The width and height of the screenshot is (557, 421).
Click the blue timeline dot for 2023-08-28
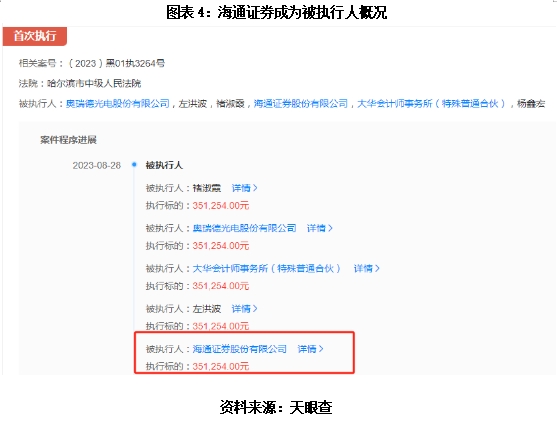pyautogui.click(x=134, y=164)
